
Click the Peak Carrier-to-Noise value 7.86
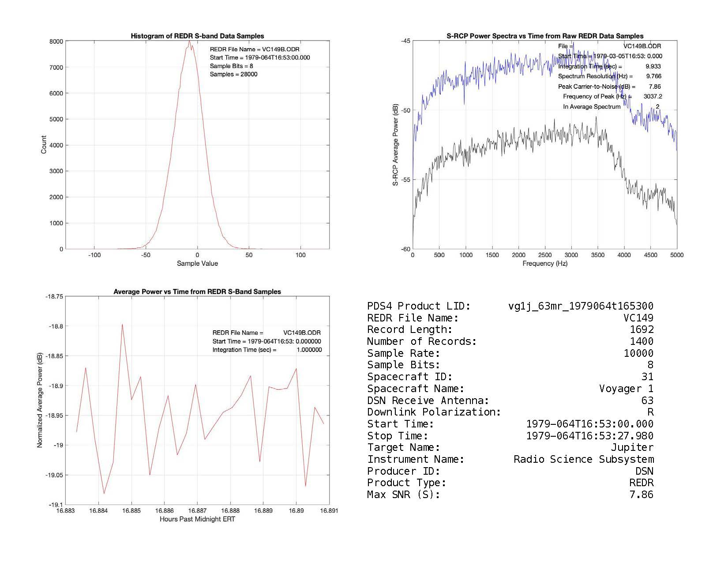(654, 87)
